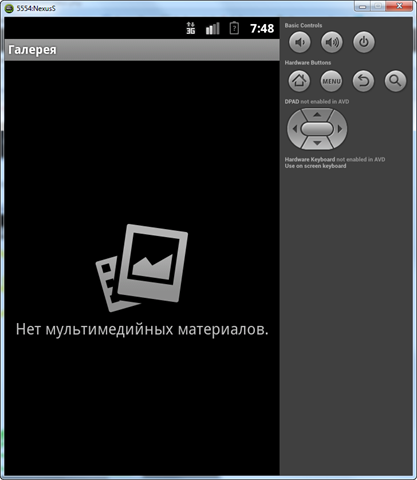Tap the Галерея title bar
This screenshot has height=480, width=417.
(x=142, y=50)
